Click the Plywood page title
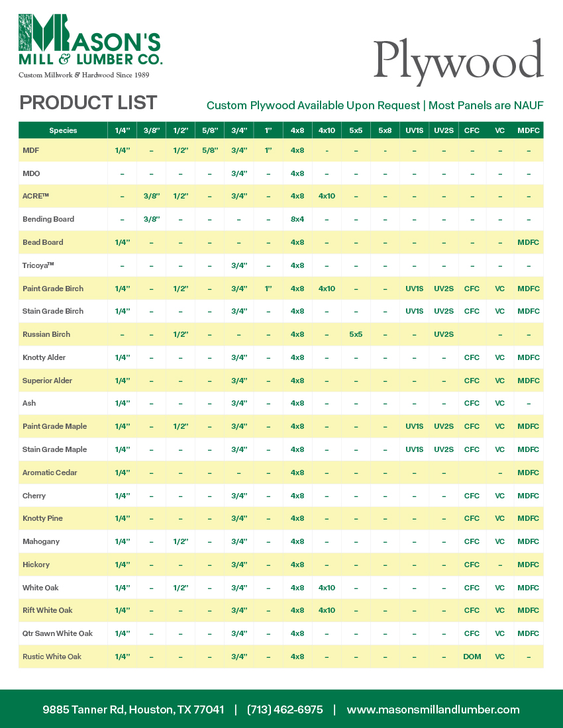Image resolution: width=563 pixels, height=728 pixels. pyautogui.click(x=458, y=61)
